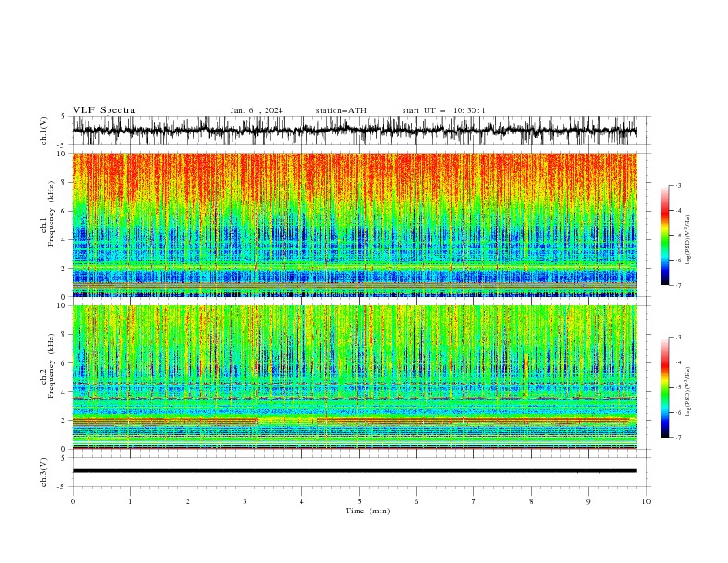Click time axis tick '5'
This screenshot has height=563, width=728.
tap(359, 501)
